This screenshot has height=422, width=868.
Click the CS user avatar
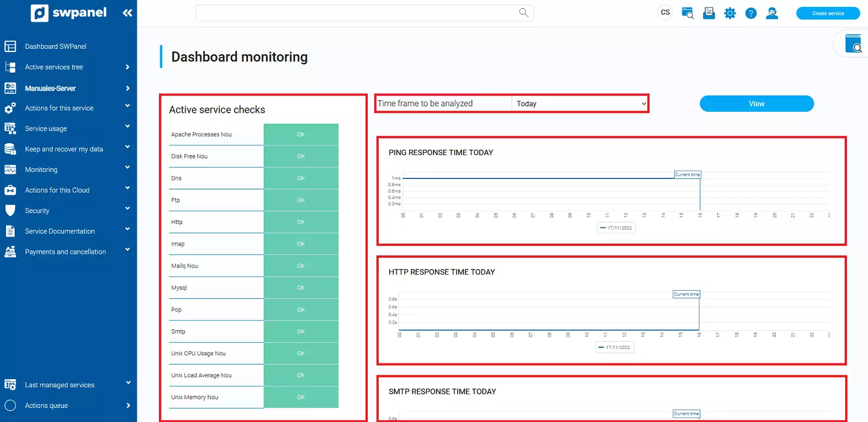(x=665, y=12)
